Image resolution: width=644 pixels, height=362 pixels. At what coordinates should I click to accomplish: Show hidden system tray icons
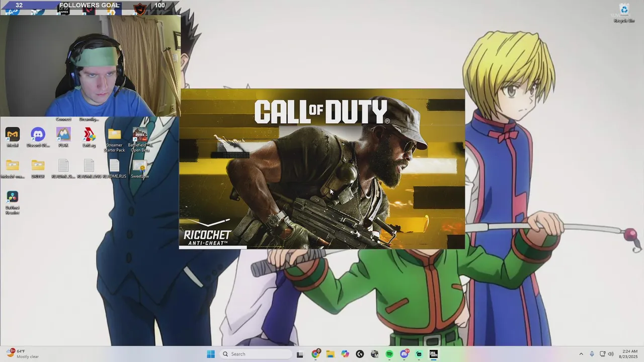click(581, 354)
